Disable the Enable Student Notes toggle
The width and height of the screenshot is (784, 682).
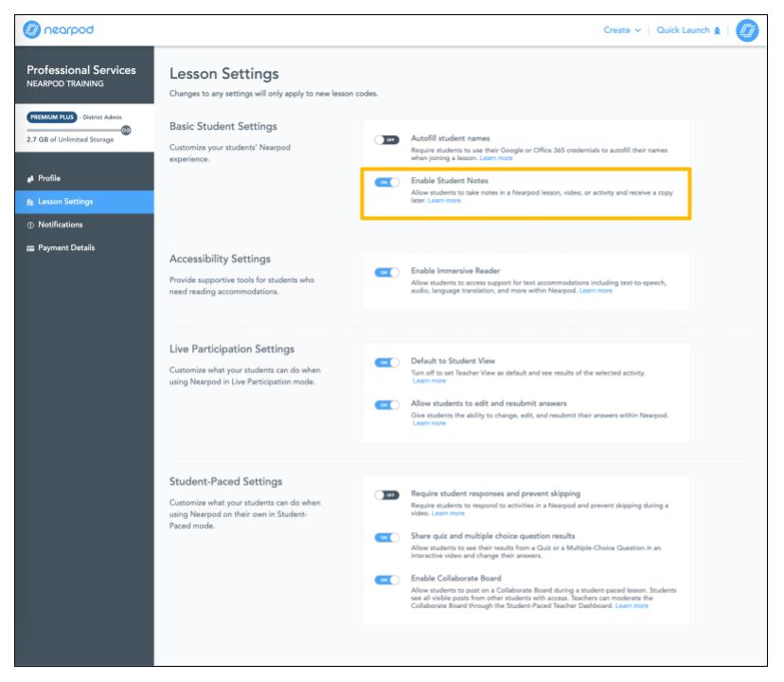pos(386,182)
